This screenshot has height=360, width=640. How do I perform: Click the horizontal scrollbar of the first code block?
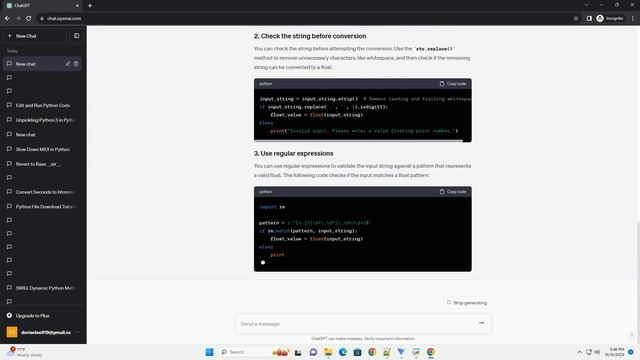[x=358, y=141]
